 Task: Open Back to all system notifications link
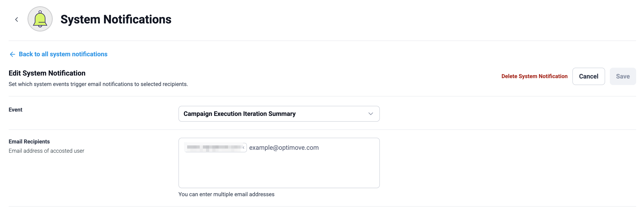click(x=63, y=54)
